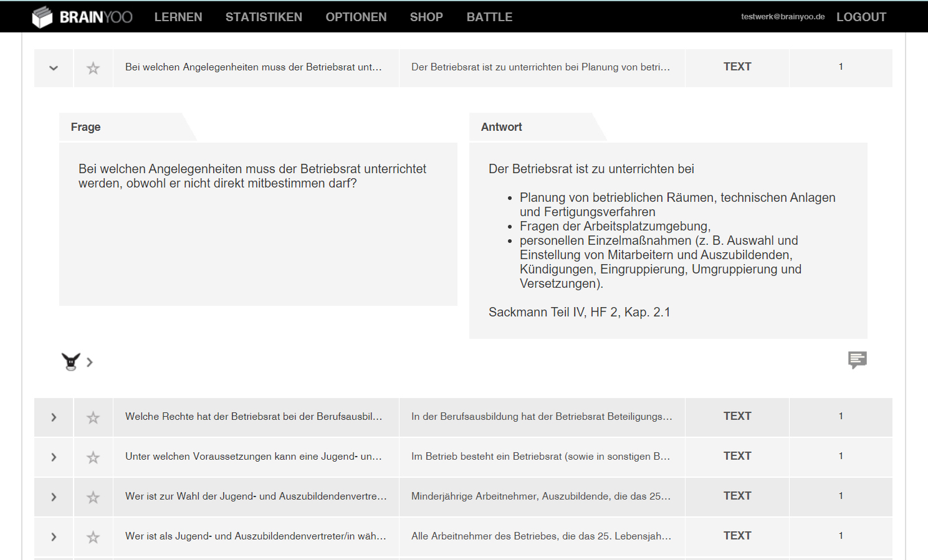928x560 pixels.
Task: Click the LOGOUT link
Action: coord(861,17)
